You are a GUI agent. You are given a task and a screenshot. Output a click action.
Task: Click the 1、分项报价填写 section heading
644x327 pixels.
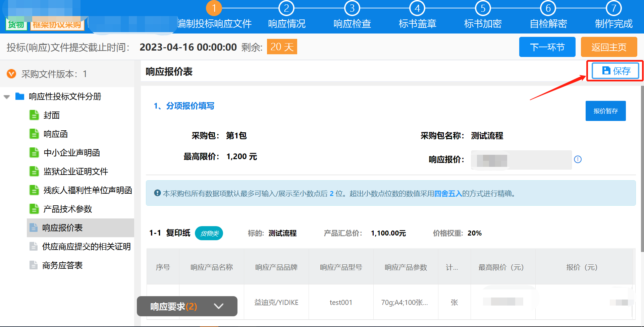click(184, 106)
